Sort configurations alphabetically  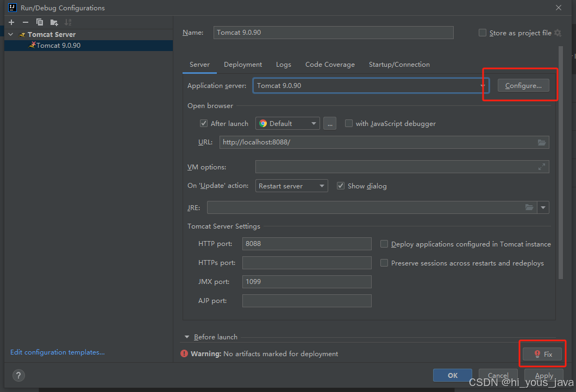pos(68,22)
